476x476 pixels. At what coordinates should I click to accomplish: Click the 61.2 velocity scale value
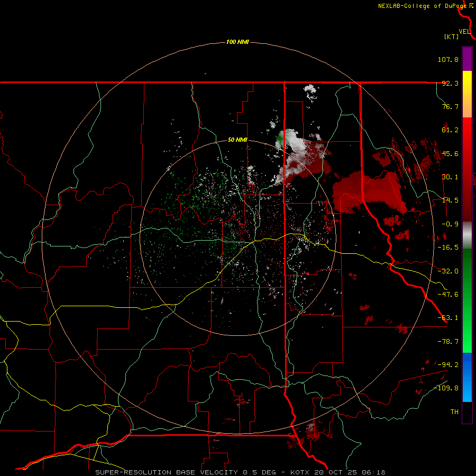[x=450, y=130]
